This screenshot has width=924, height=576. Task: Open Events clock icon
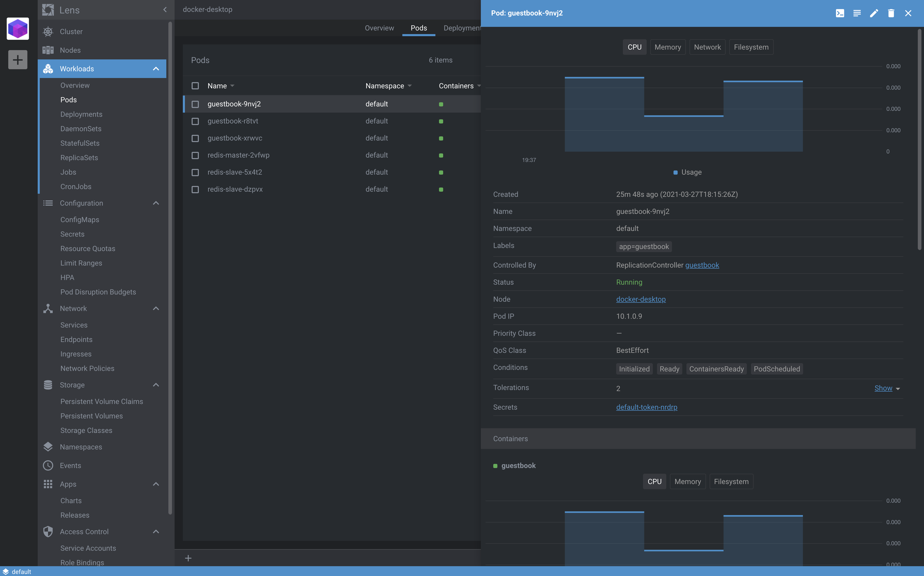click(x=48, y=465)
